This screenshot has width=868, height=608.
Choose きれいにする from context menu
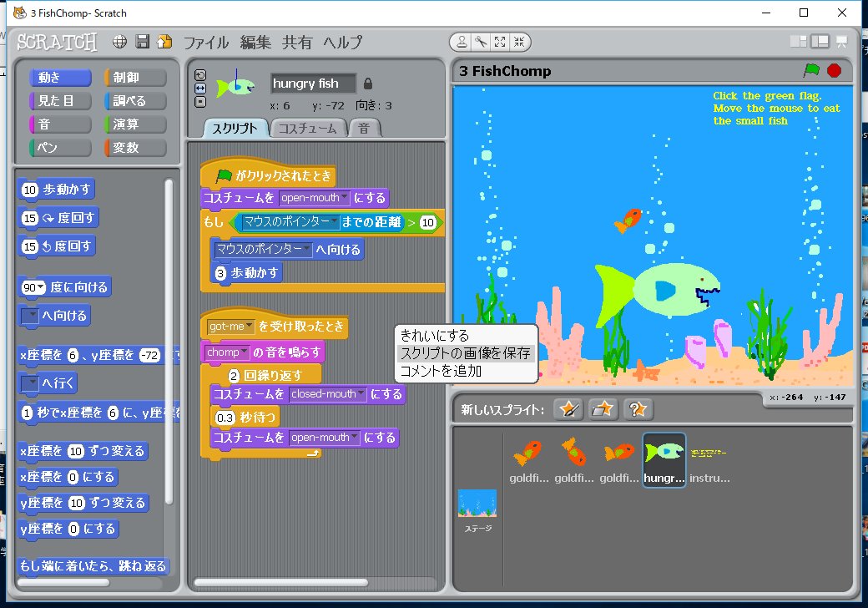[466, 336]
